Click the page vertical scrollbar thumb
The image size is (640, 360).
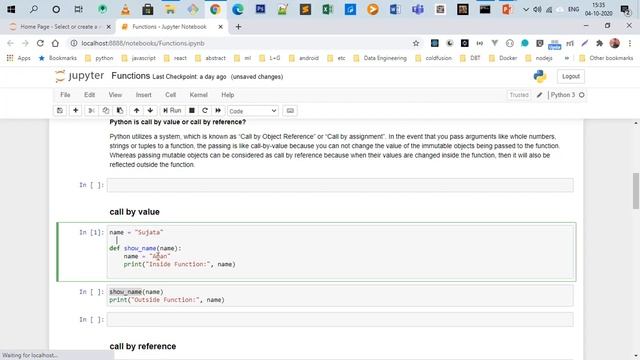[x=636, y=191]
